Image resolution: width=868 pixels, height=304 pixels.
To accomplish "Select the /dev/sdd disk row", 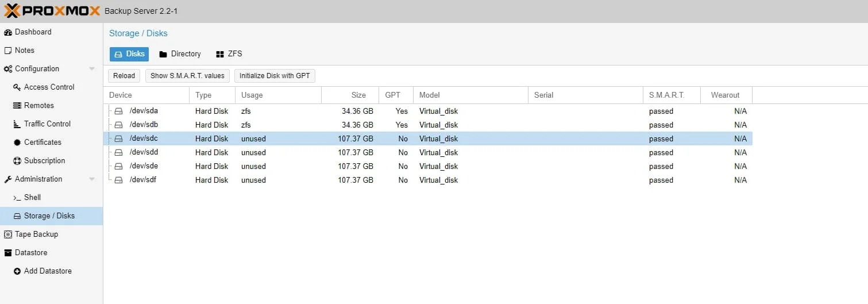I will [428, 152].
